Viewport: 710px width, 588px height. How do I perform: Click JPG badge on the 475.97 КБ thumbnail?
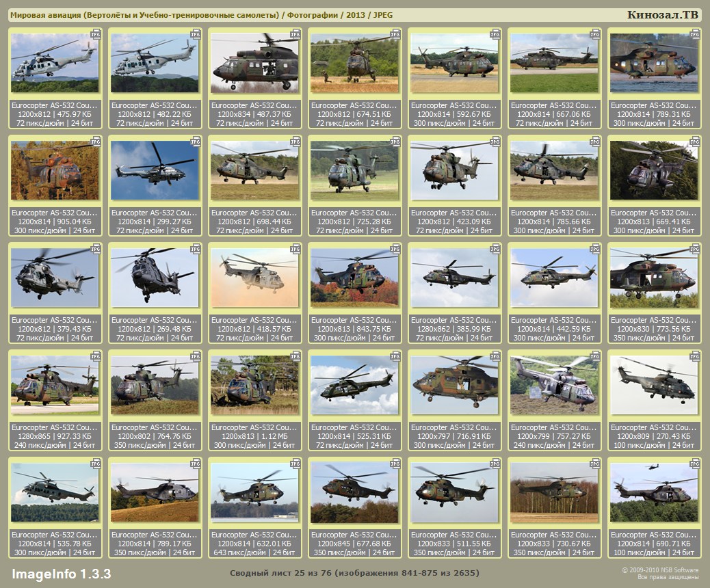tap(96, 34)
